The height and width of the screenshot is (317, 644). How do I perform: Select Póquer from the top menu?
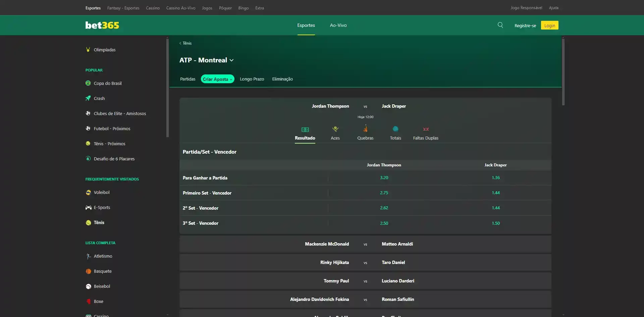pos(225,8)
